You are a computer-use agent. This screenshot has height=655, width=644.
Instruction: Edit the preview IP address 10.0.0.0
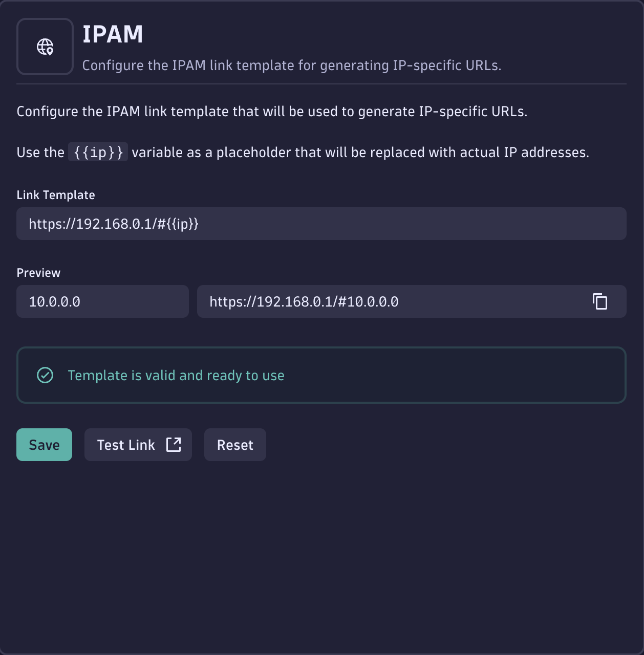pos(102,301)
